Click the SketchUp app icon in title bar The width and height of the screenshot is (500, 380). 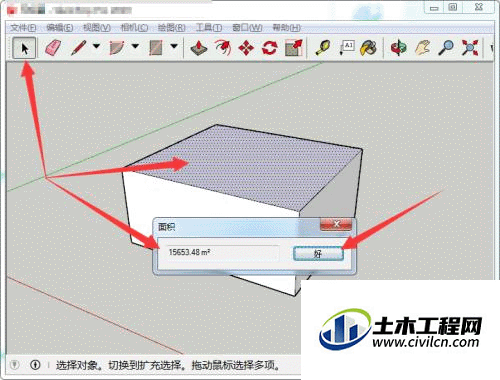(x=12, y=10)
